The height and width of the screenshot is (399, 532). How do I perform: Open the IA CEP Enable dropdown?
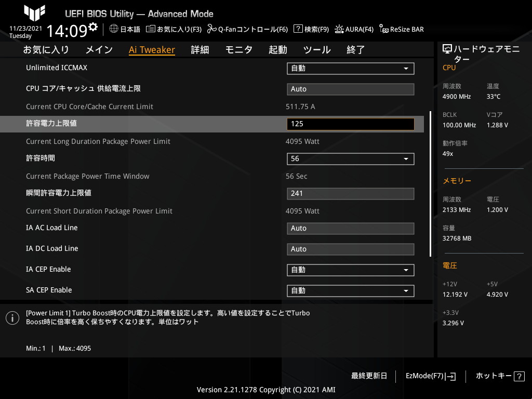pyautogui.click(x=351, y=270)
